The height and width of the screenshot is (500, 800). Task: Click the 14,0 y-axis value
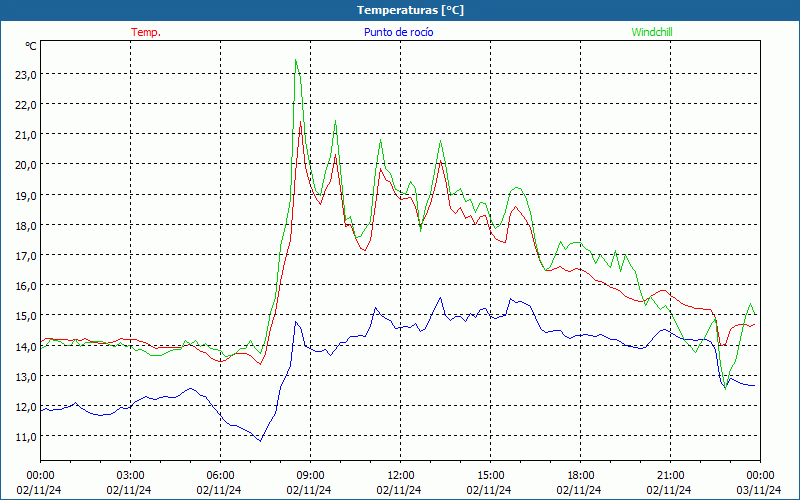pos(24,346)
